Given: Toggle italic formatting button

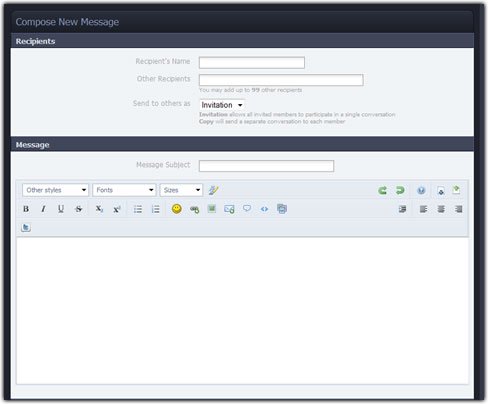Looking at the screenshot, I should pyautogui.click(x=43, y=209).
